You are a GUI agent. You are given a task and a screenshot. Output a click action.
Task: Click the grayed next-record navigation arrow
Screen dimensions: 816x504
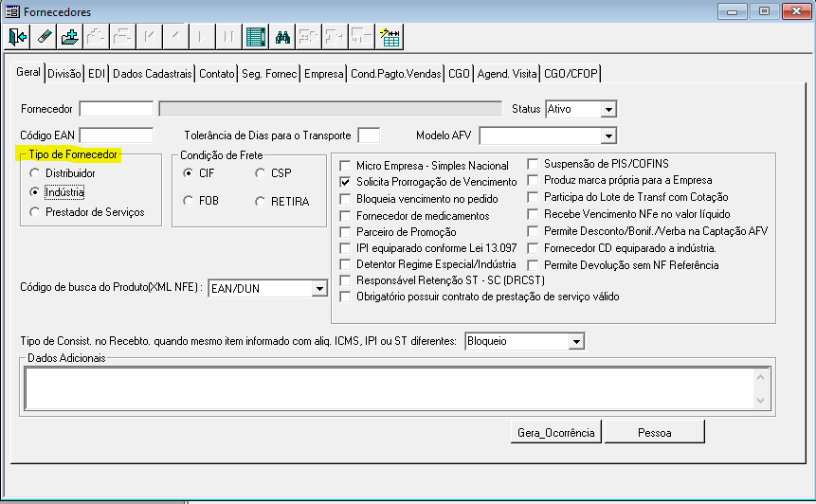click(x=202, y=37)
